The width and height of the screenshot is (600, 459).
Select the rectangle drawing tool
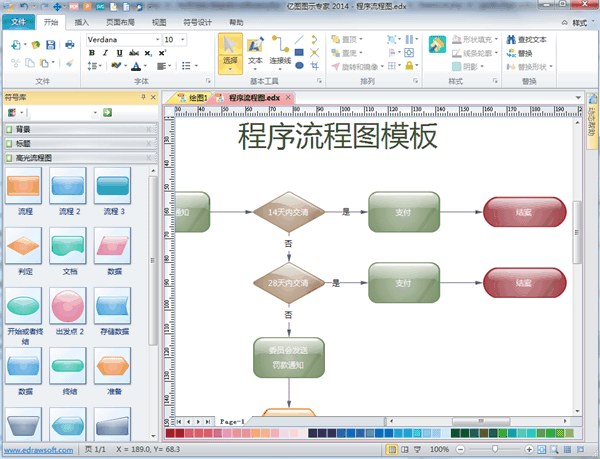pos(299,52)
